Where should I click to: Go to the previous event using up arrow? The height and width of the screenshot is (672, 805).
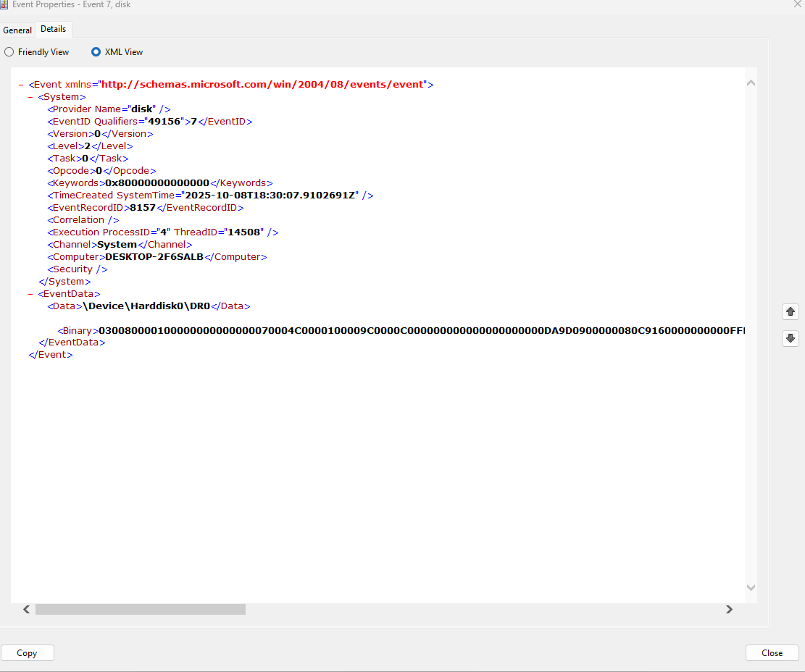tap(791, 311)
